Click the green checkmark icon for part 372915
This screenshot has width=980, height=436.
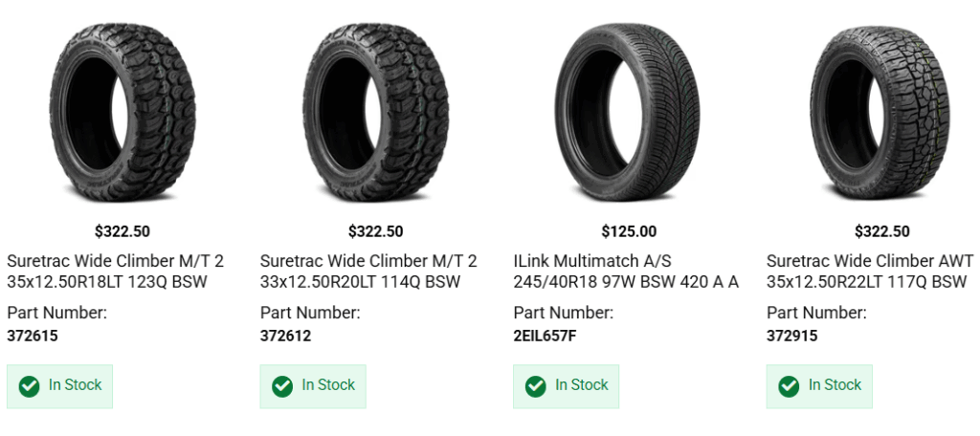click(789, 386)
